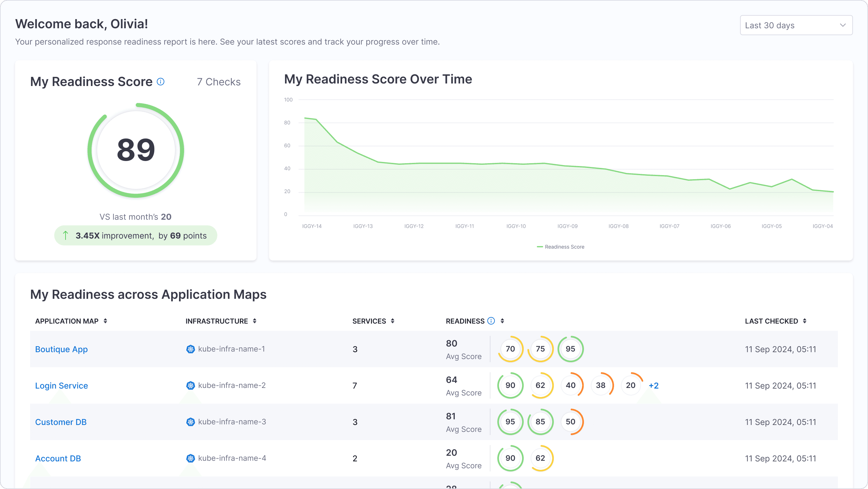Open the Account DB link

(x=58, y=459)
